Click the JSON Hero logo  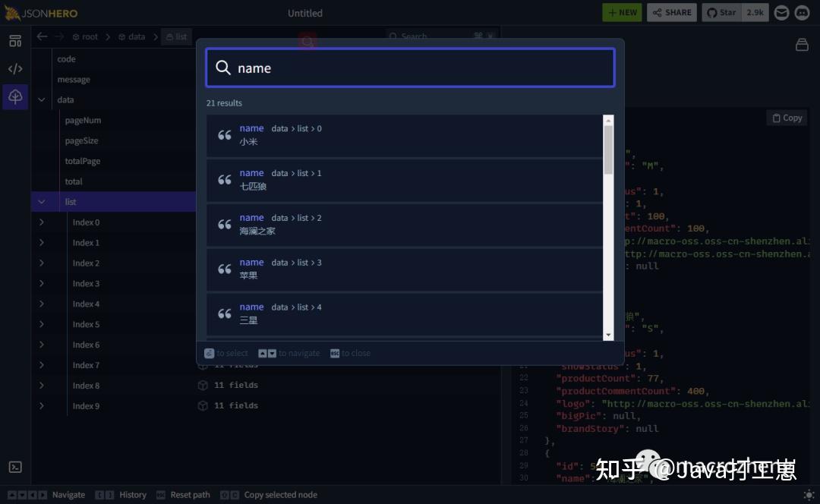(x=42, y=12)
